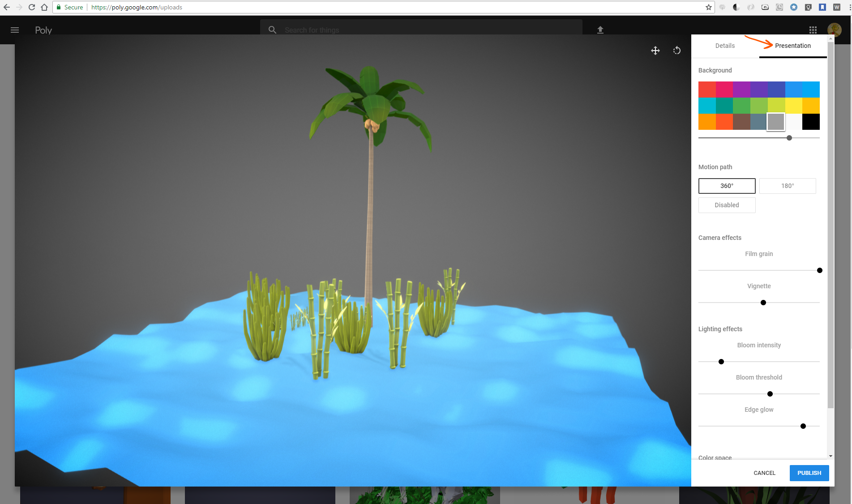Viewport: 852px width, 504px height.
Task: Click the Poly logo
Action: pos(43,30)
